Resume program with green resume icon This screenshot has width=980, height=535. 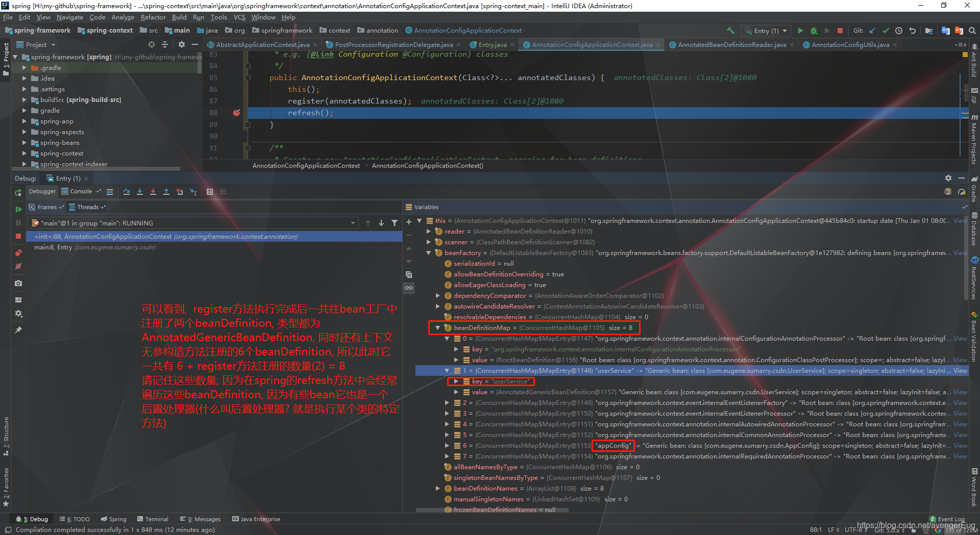[x=18, y=209]
